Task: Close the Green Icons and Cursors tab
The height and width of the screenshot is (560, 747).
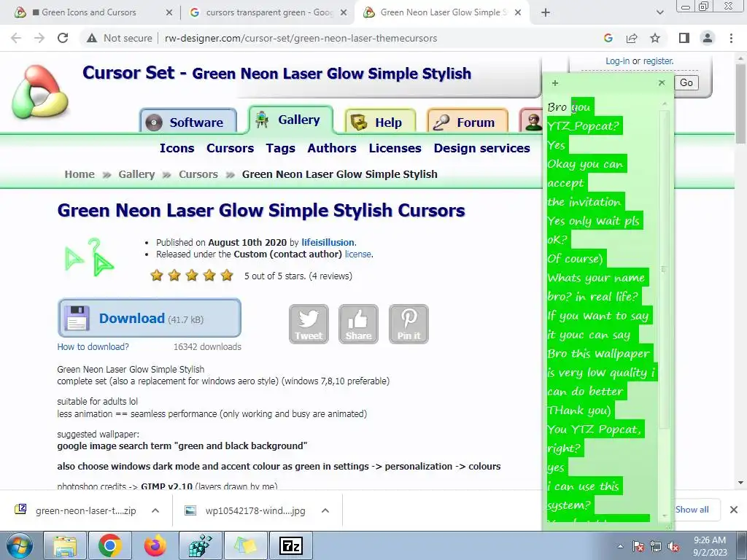Action: click(x=169, y=12)
